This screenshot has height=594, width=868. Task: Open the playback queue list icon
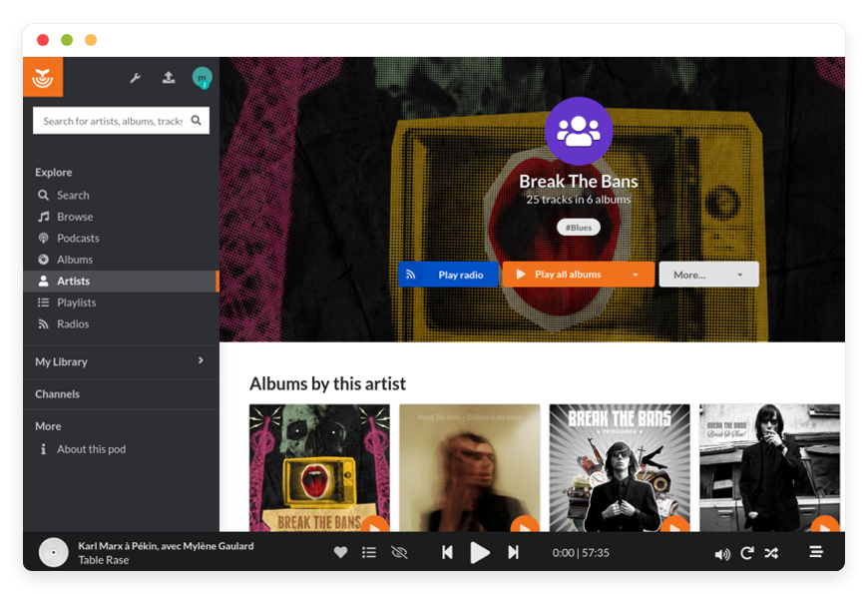point(816,552)
